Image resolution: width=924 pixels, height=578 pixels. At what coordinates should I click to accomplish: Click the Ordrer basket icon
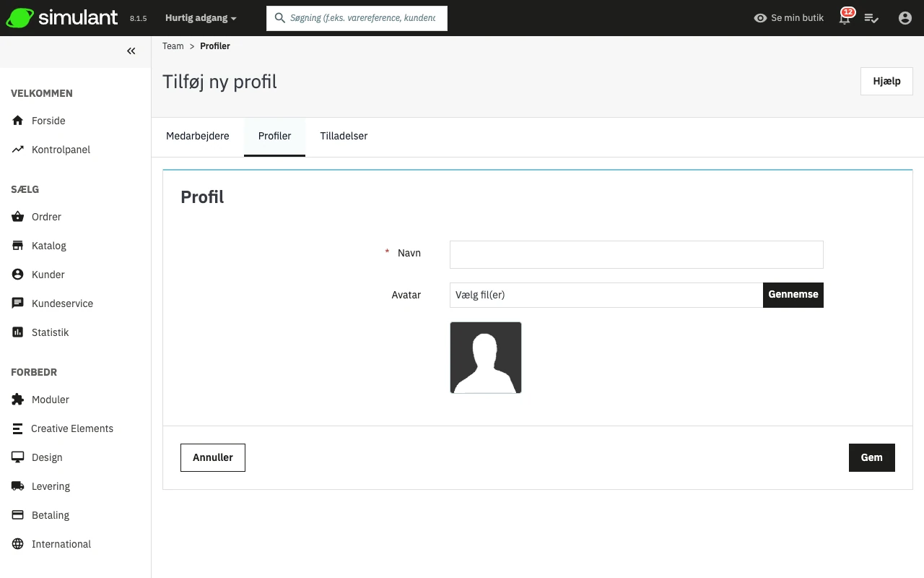click(x=18, y=217)
